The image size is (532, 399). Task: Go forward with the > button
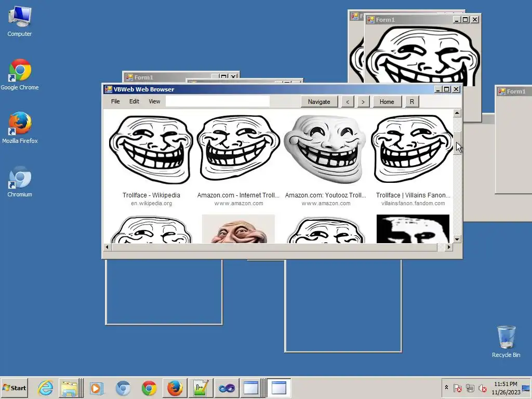coord(363,101)
